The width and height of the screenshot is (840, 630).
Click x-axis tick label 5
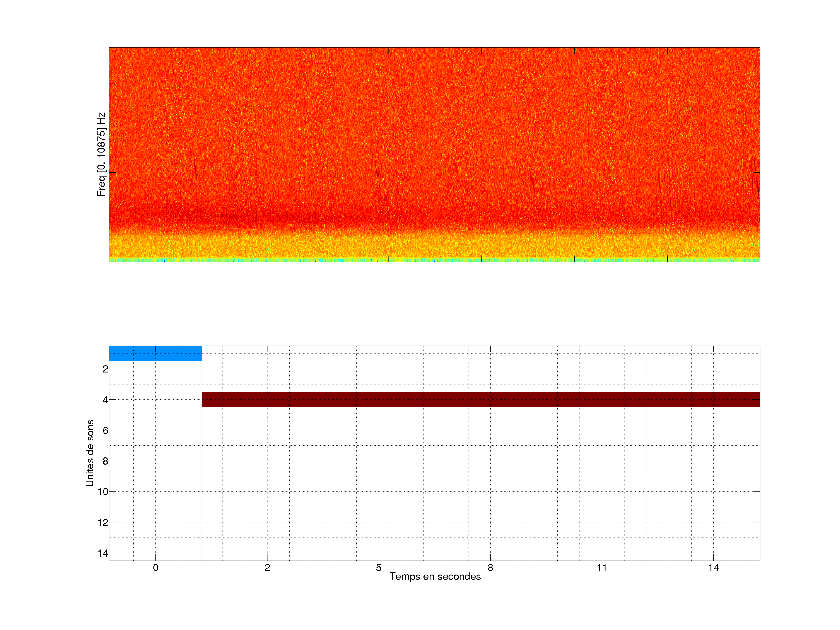click(379, 568)
